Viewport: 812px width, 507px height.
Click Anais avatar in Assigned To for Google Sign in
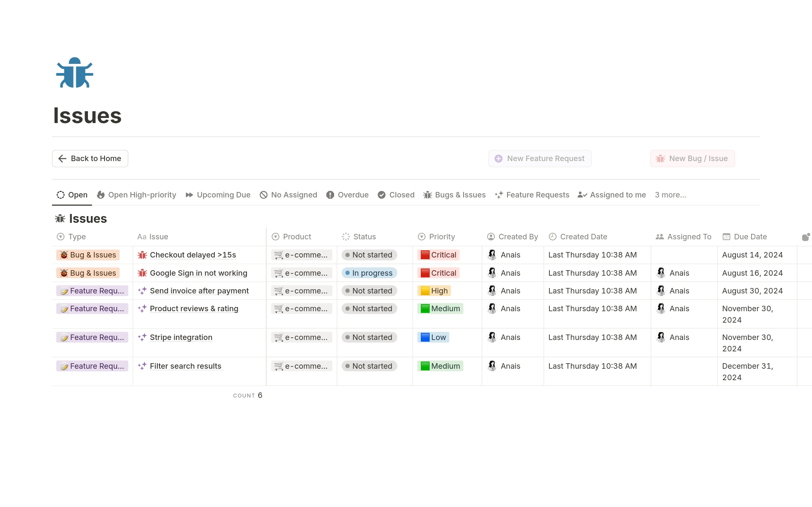tap(661, 273)
